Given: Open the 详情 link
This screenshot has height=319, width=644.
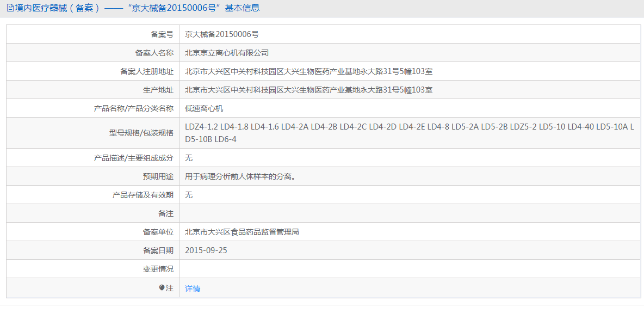Looking at the screenshot, I should 193,289.
